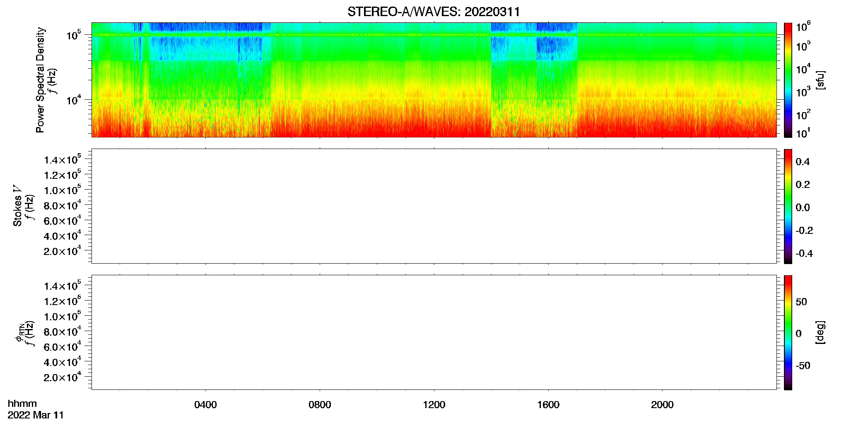868x447 pixels.
Task: Select the 10^3 label on the sfu color bar
Action: point(803,91)
